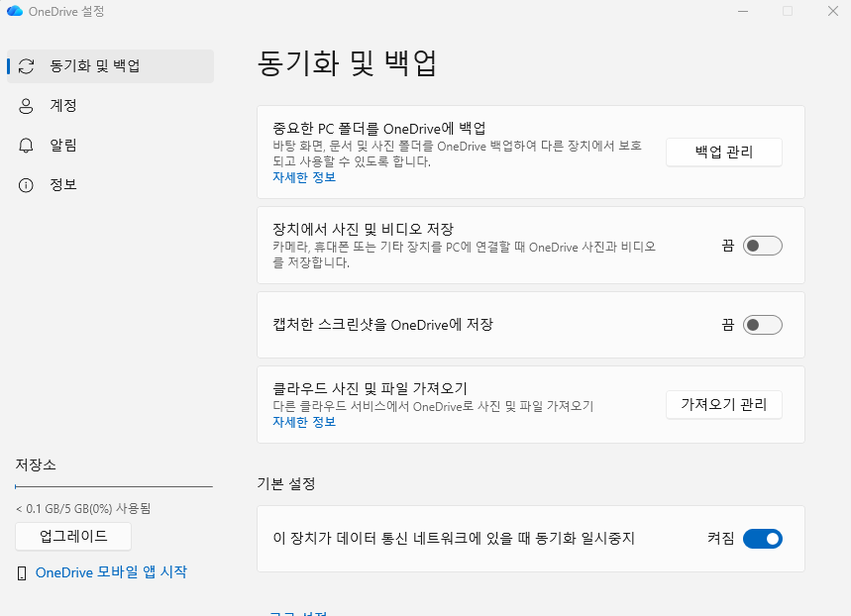Enable 캡처한 스크린샷을 OneDrive에 저장 switch
This screenshot has height=616, width=851.
point(763,325)
